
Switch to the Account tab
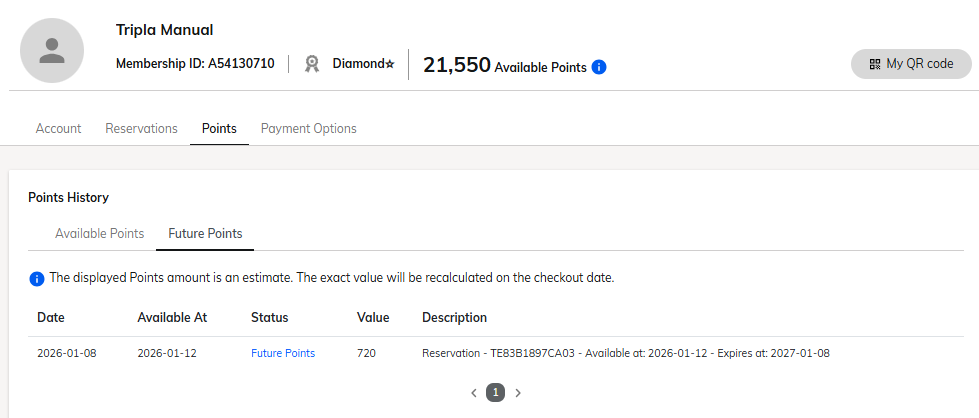[58, 128]
